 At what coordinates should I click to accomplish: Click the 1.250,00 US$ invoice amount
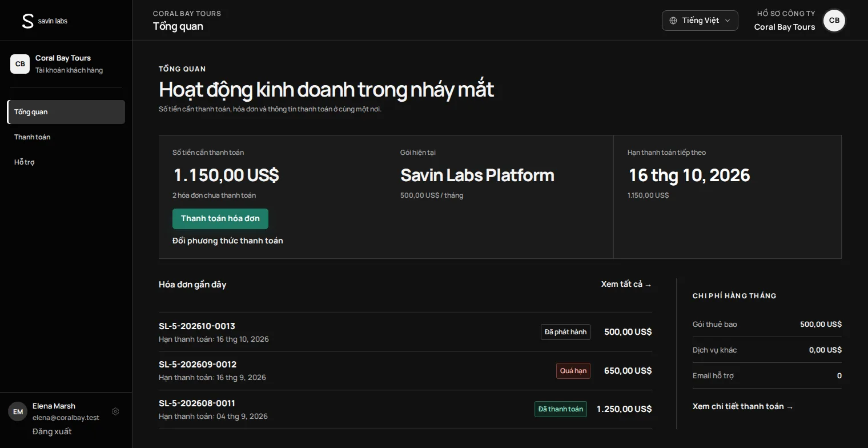coord(624,409)
